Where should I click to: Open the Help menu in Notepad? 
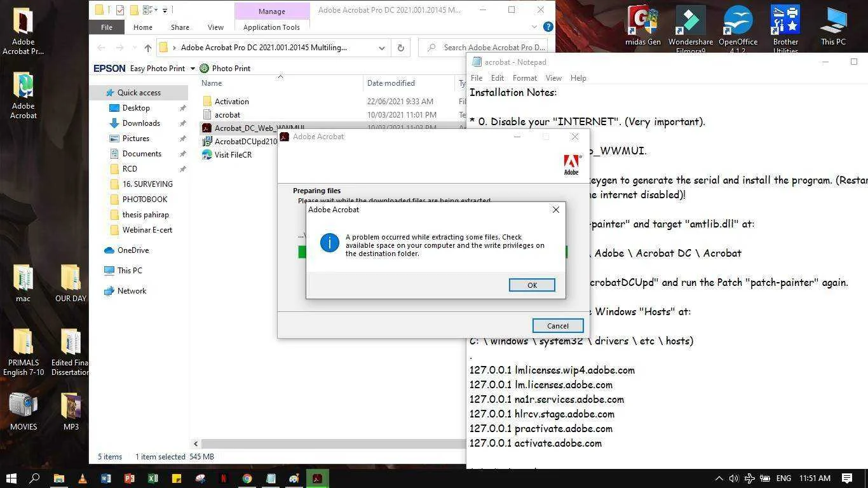point(578,78)
